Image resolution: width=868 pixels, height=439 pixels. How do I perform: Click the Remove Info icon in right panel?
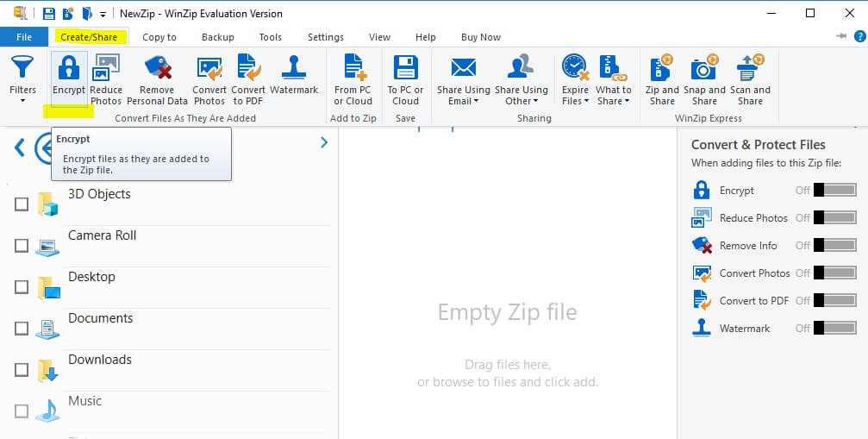(x=702, y=245)
